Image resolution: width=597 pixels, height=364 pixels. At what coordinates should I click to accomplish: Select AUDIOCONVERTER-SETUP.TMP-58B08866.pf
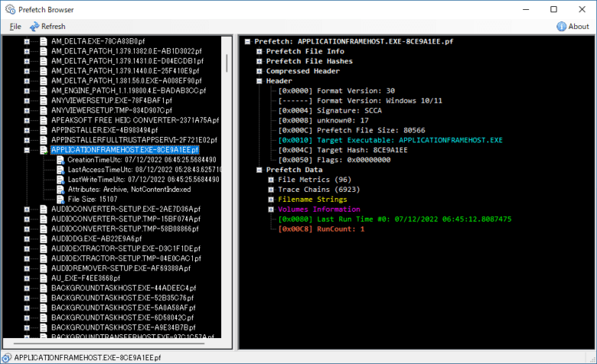point(125,229)
